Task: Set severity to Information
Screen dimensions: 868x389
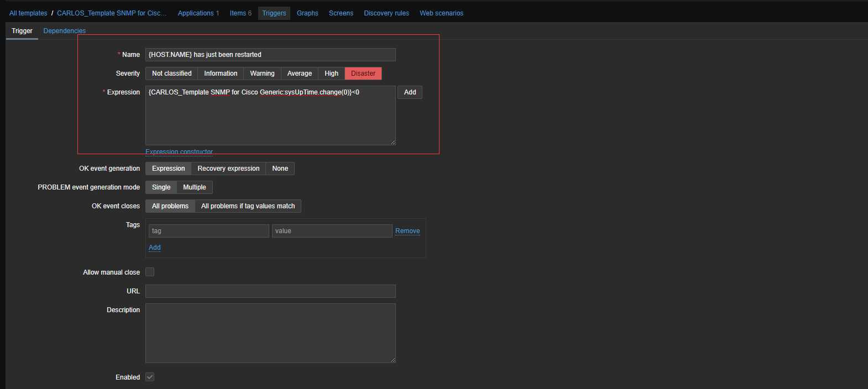Action: [221, 73]
